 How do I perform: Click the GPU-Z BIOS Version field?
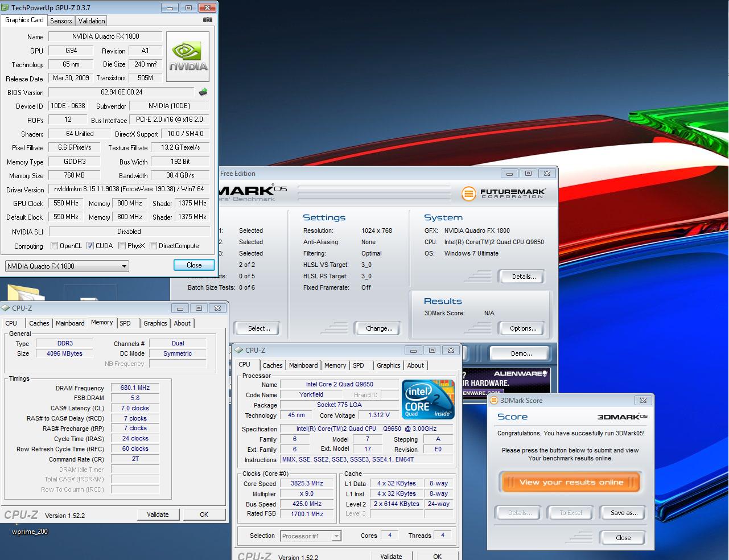(121, 92)
